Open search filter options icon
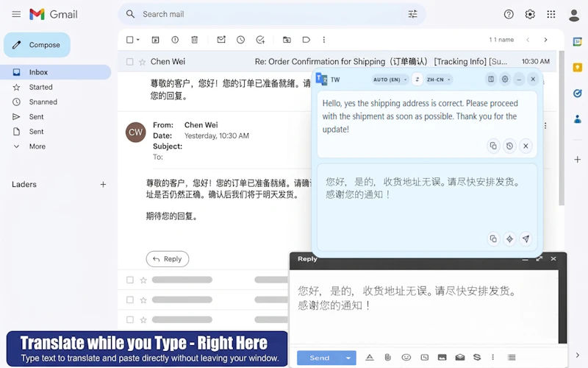588x368 pixels. (x=412, y=14)
